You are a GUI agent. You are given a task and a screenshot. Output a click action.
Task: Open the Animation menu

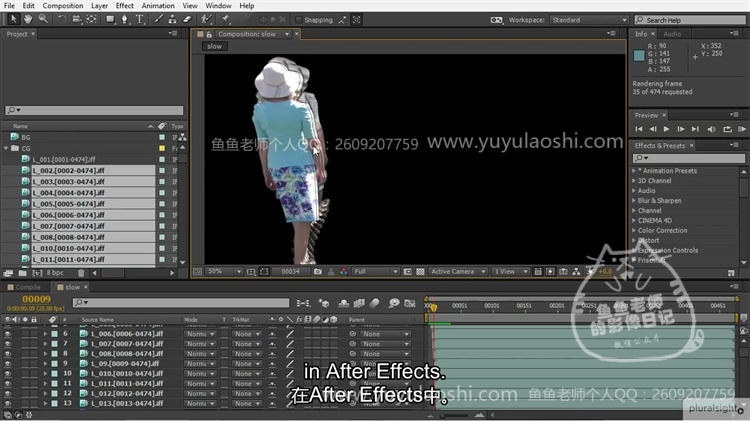click(x=158, y=6)
